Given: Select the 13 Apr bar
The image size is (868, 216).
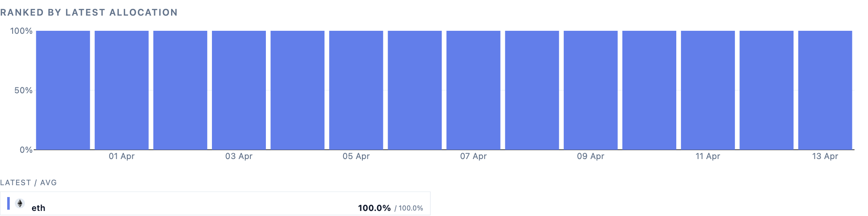Looking at the screenshot, I should pos(825,90).
